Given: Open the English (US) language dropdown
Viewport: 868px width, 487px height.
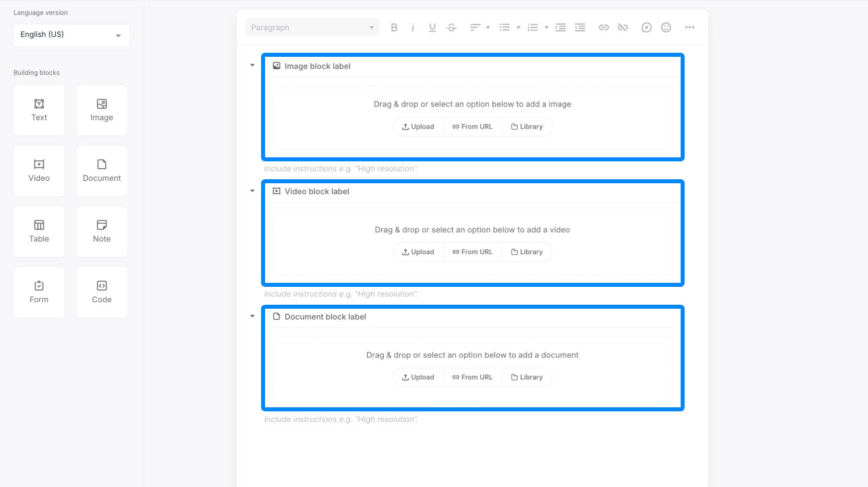Looking at the screenshot, I should coord(72,35).
